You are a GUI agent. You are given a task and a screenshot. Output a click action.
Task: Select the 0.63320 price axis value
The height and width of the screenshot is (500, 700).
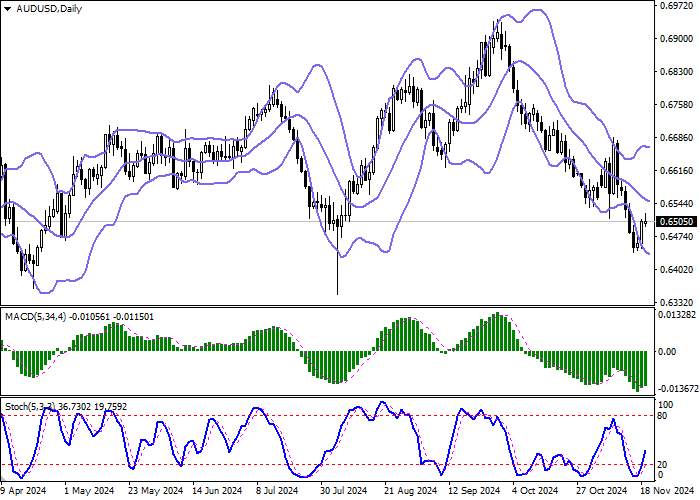pyautogui.click(x=676, y=302)
